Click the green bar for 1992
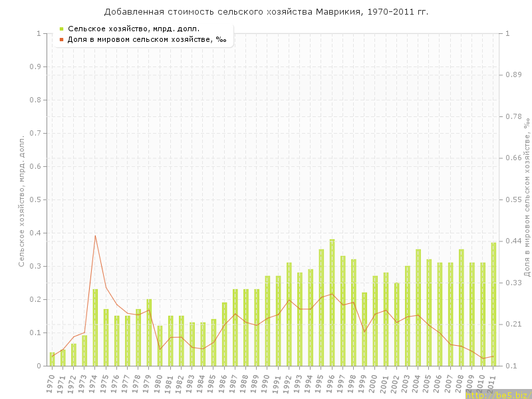This screenshot has width=532, height=399. click(x=289, y=314)
